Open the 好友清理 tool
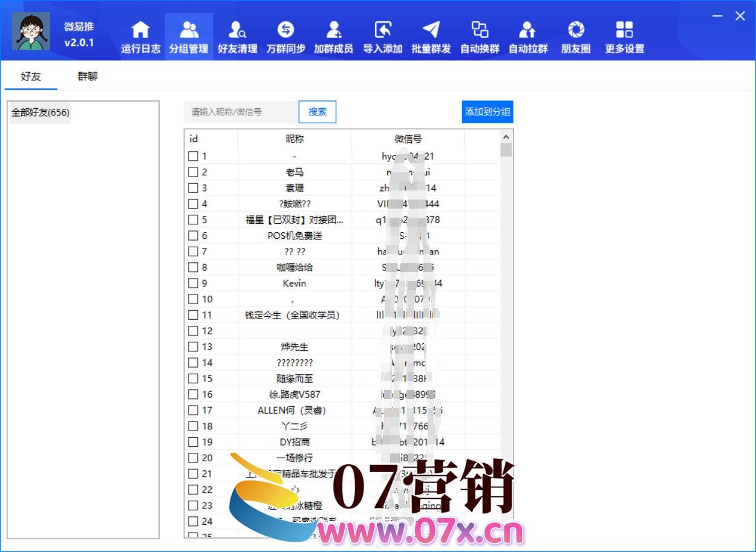Viewport: 756px width, 552px height. pyautogui.click(x=237, y=37)
